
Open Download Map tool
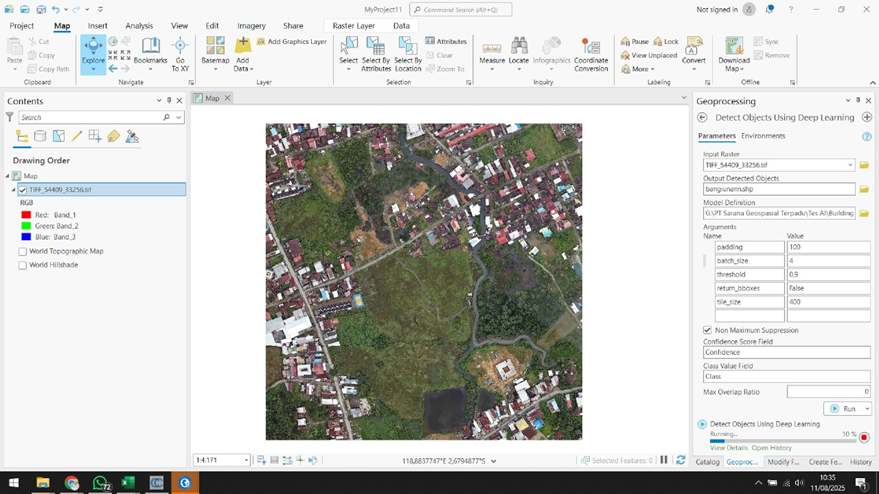pos(734,54)
